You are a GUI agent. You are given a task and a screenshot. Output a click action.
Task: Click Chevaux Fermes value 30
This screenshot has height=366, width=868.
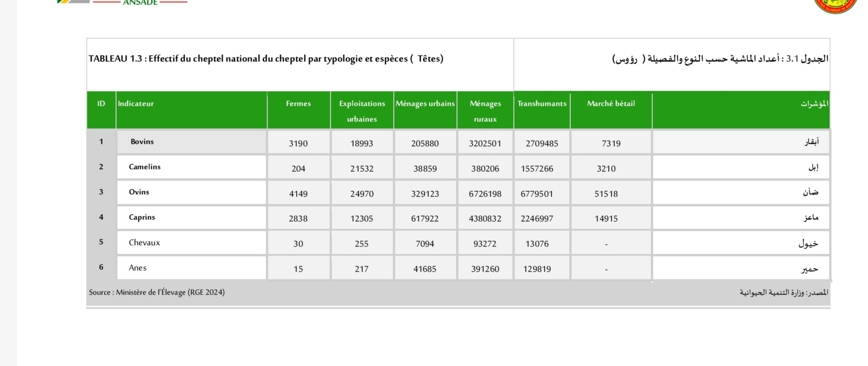click(298, 244)
